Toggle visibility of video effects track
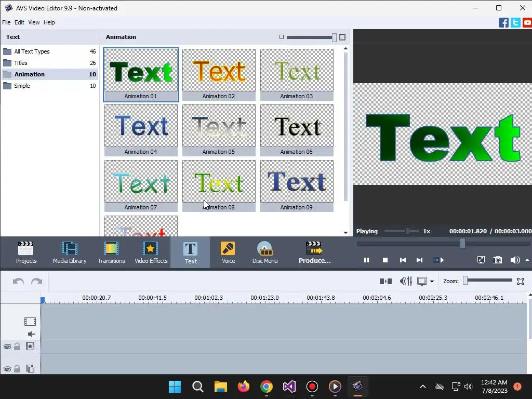 coord(7,347)
